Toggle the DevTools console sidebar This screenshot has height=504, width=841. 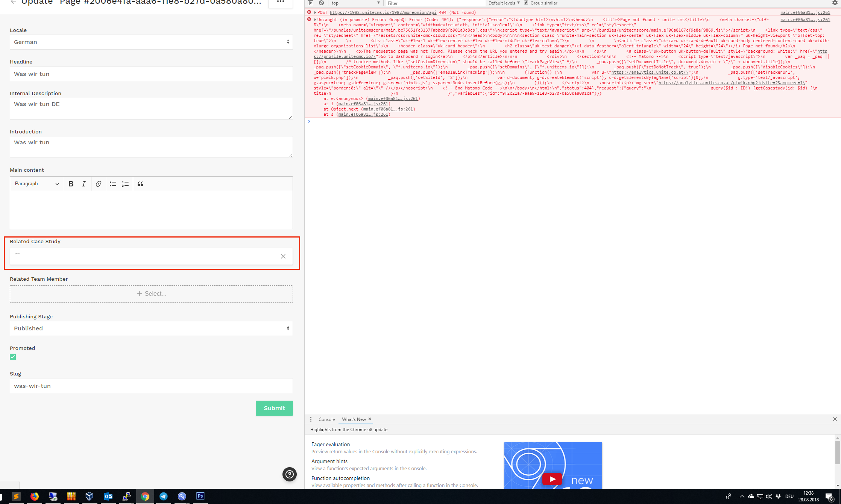pyautogui.click(x=311, y=3)
